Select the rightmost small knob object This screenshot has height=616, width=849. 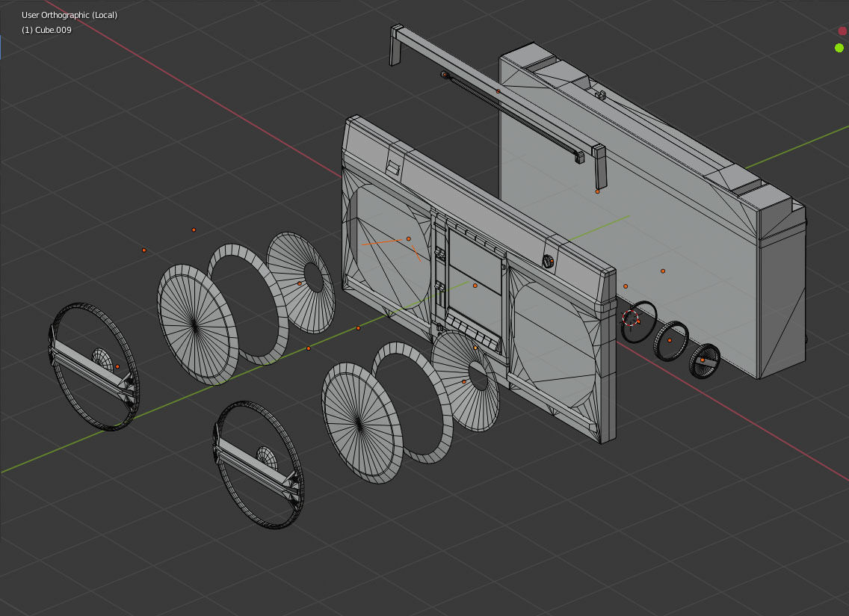[x=705, y=360]
